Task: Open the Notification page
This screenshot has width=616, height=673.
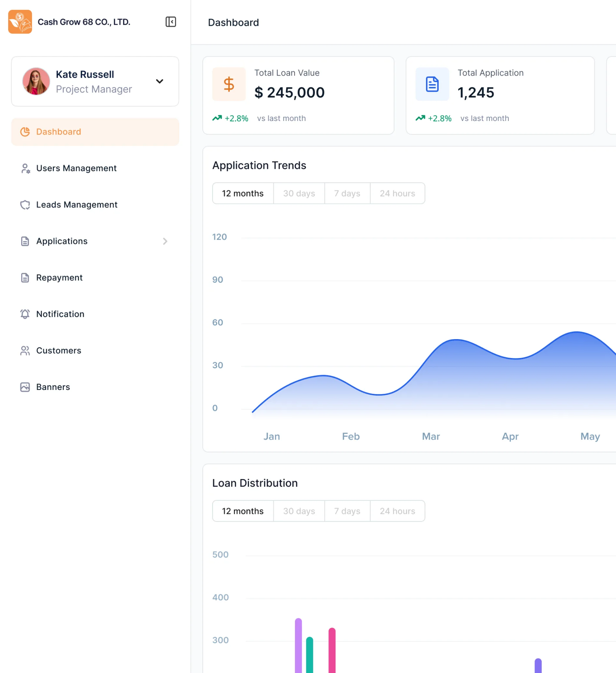Action: [95, 314]
